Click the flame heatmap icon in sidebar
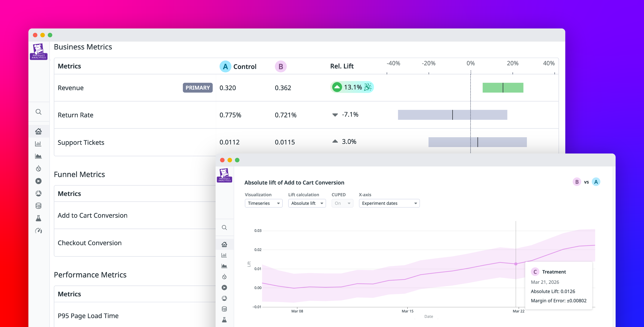This screenshot has height=327, width=644. 39,168
